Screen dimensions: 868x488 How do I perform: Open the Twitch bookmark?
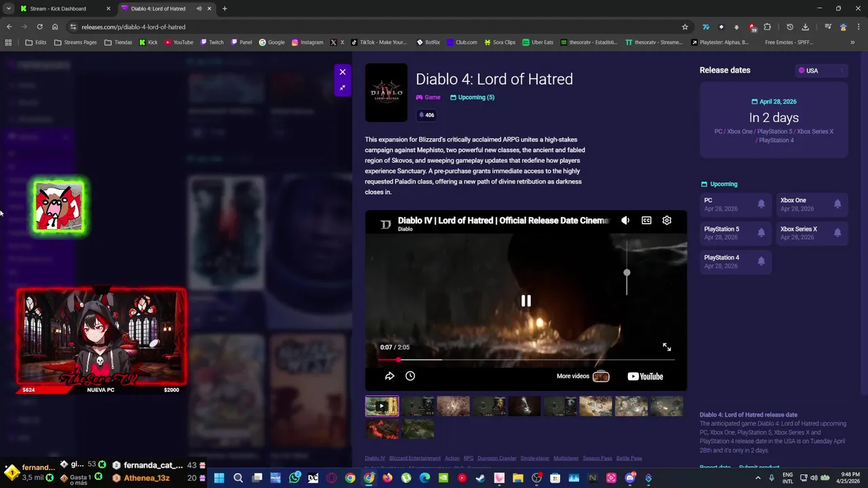click(x=212, y=42)
